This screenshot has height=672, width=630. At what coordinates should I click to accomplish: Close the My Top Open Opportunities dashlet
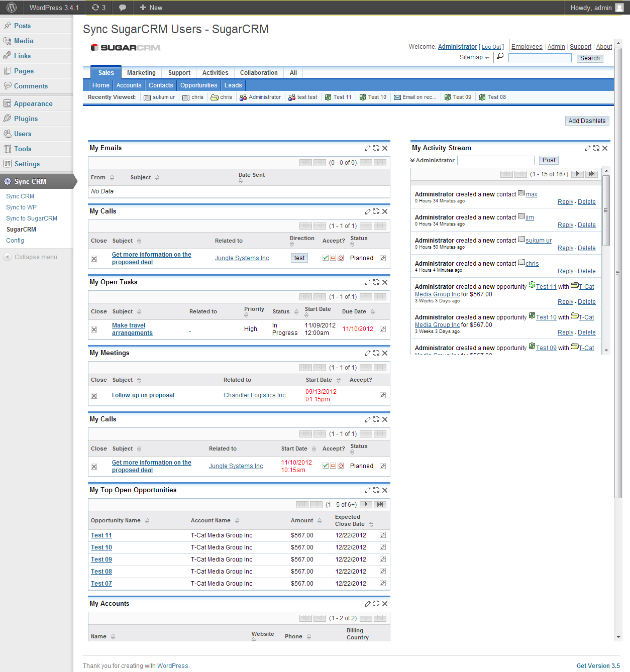pyautogui.click(x=385, y=490)
